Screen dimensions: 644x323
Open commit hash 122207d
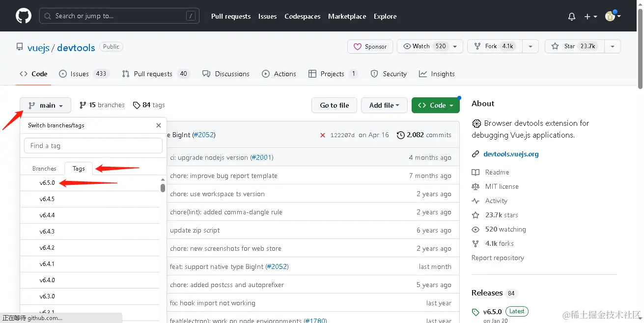[342, 135]
